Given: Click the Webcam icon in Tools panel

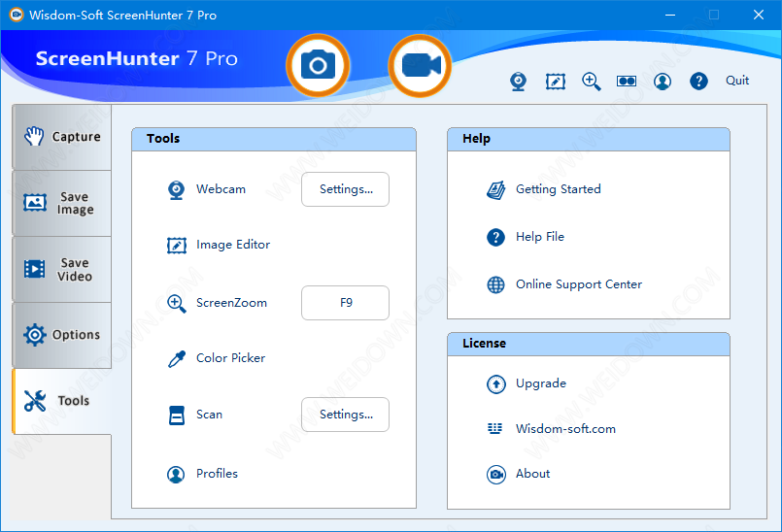Looking at the screenshot, I should click(176, 189).
